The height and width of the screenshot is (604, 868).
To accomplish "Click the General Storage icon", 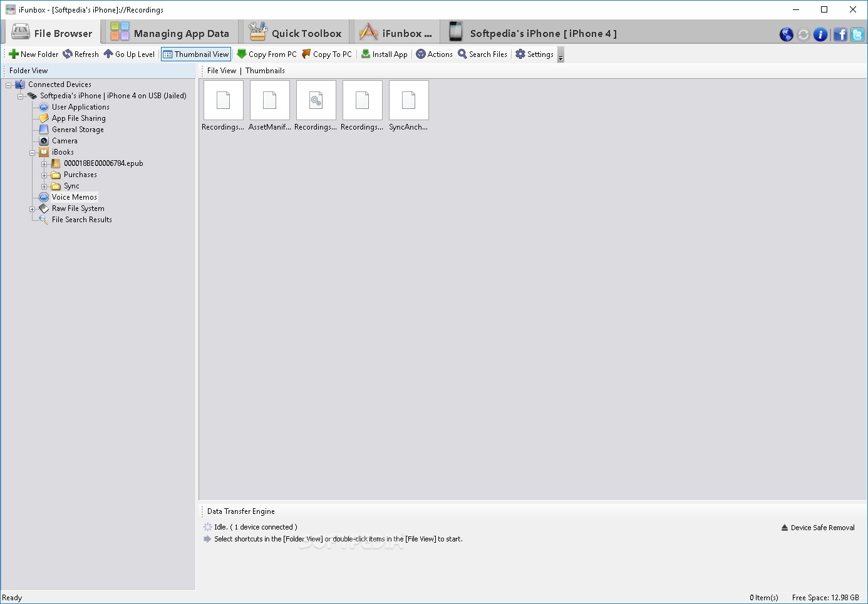I will point(44,130).
